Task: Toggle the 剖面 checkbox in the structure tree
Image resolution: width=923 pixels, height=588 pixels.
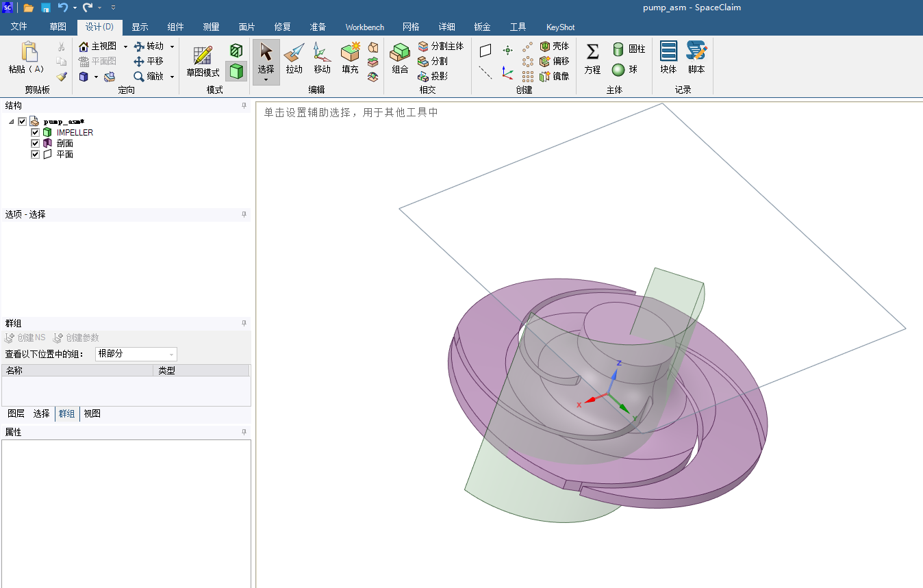Action: pyautogui.click(x=36, y=144)
